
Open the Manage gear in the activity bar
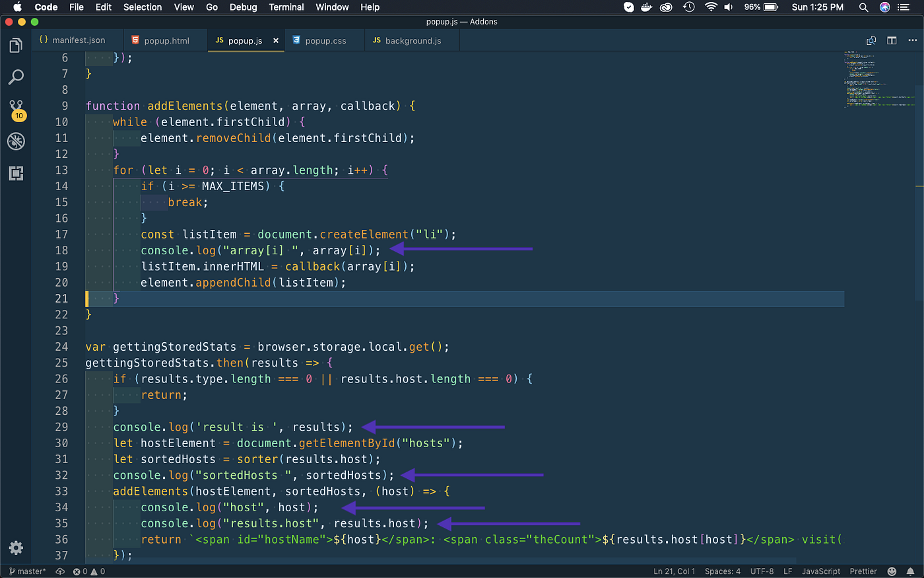16,548
